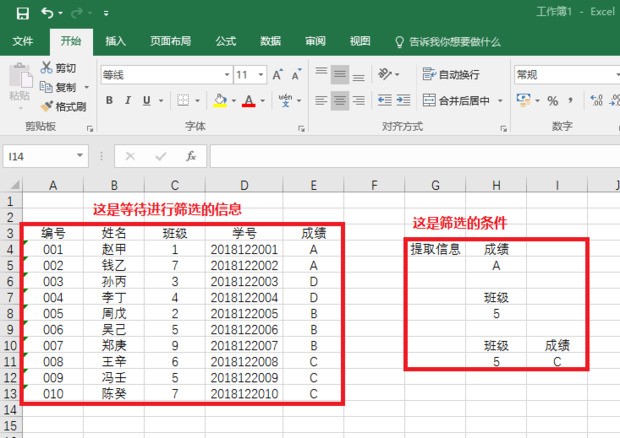Click the select all corner triangle
This screenshot has height=438, width=620.
14,185
